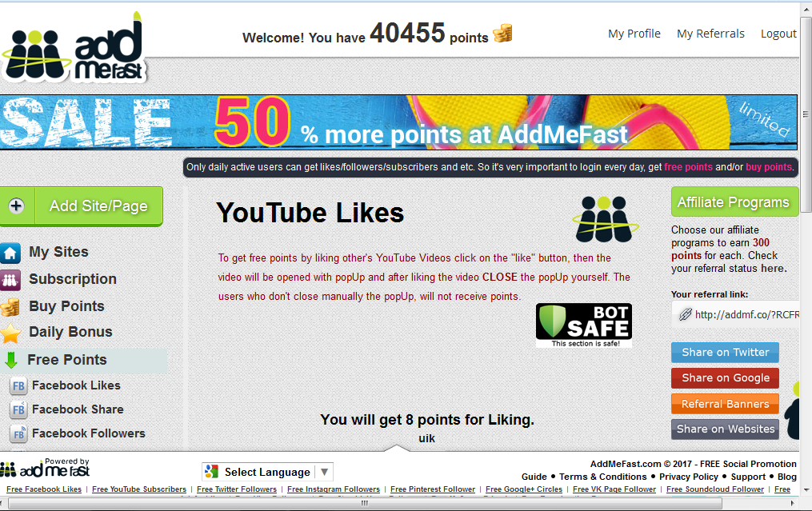Click the Powered by AddMeFast footer logo
This screenshot has height=511, width=812.
pos(45,468)
